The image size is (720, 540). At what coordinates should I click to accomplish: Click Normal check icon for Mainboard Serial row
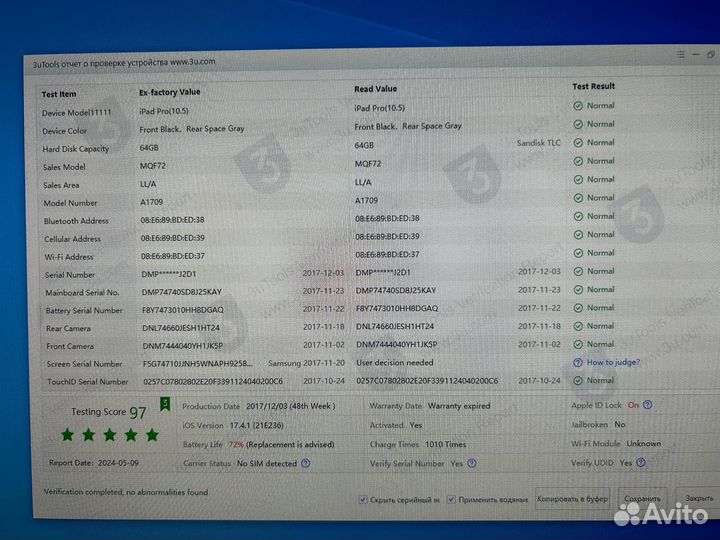pyautogui.click(x=578, y=290)
